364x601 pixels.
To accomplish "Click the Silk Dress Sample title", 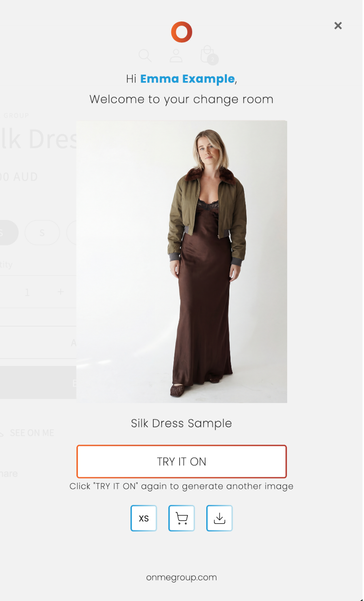I will point(182,423).
